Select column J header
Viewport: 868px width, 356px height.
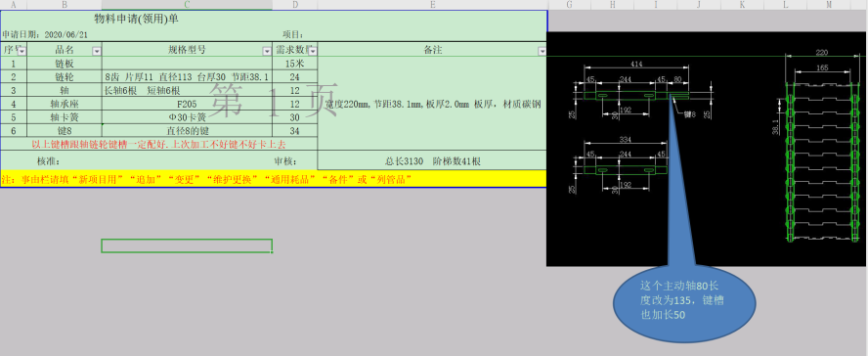[699, 5]
